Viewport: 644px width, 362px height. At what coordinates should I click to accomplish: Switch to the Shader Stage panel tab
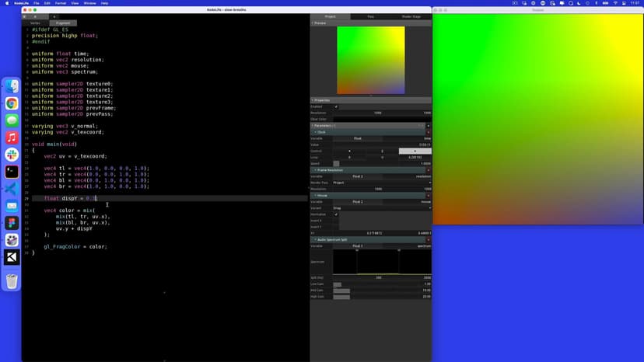(411, 16)
